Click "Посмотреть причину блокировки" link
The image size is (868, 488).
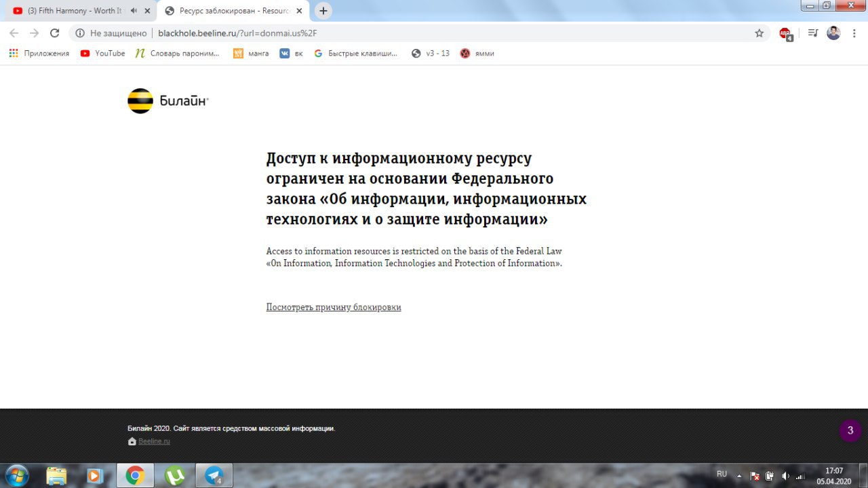[x=334, y=307]
